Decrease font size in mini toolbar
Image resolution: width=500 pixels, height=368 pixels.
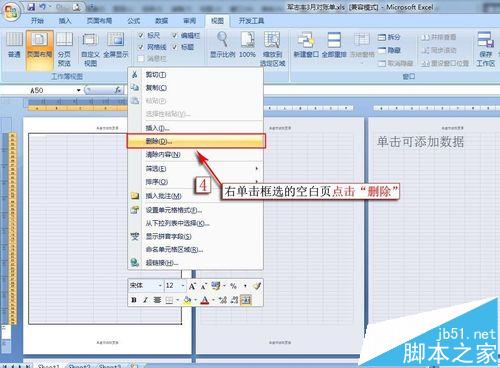pyautogui.click(x=204, y=286)
